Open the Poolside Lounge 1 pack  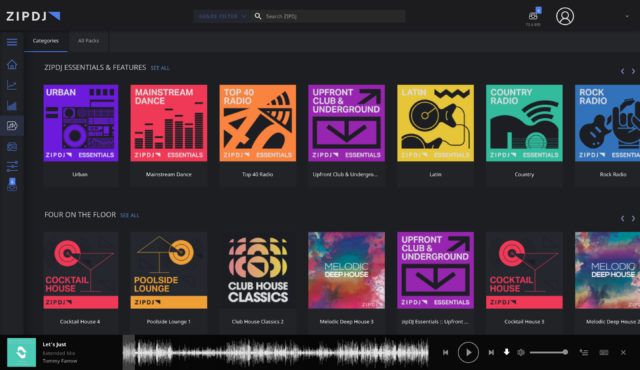[x=169, y=270]
